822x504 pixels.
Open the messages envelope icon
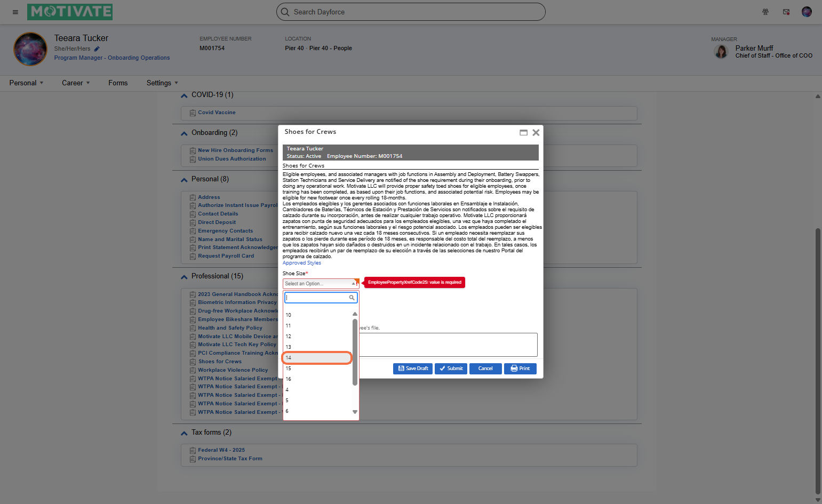(x=786, y=12)
